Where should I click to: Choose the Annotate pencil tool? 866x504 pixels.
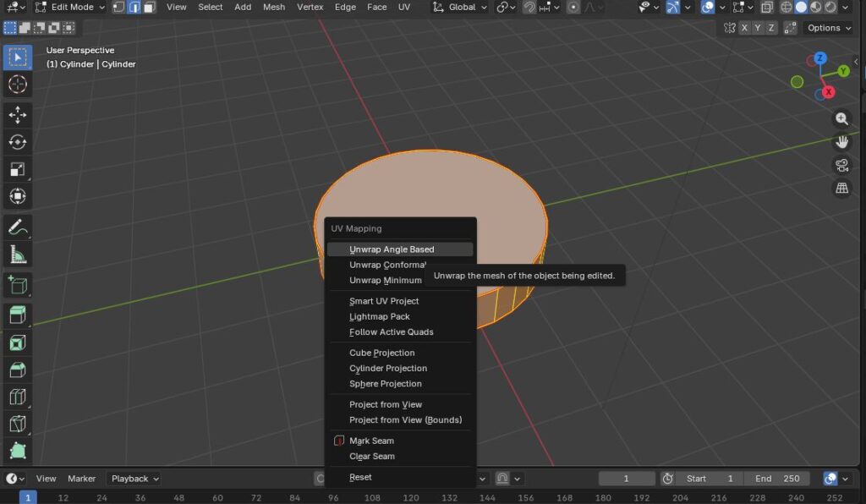[x=18, y=227]
